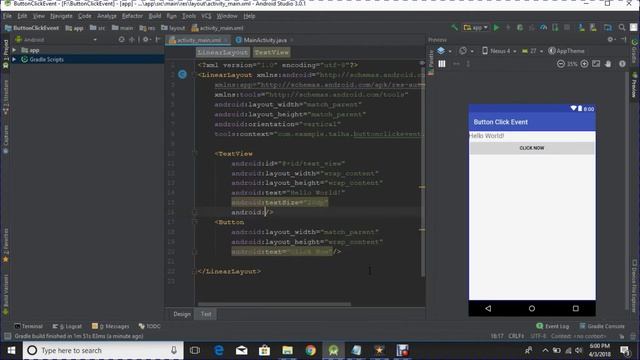Expand the app module tree node
Image resolution: width=640 pixels, height=360 pixels.
(x=14, y=50)
